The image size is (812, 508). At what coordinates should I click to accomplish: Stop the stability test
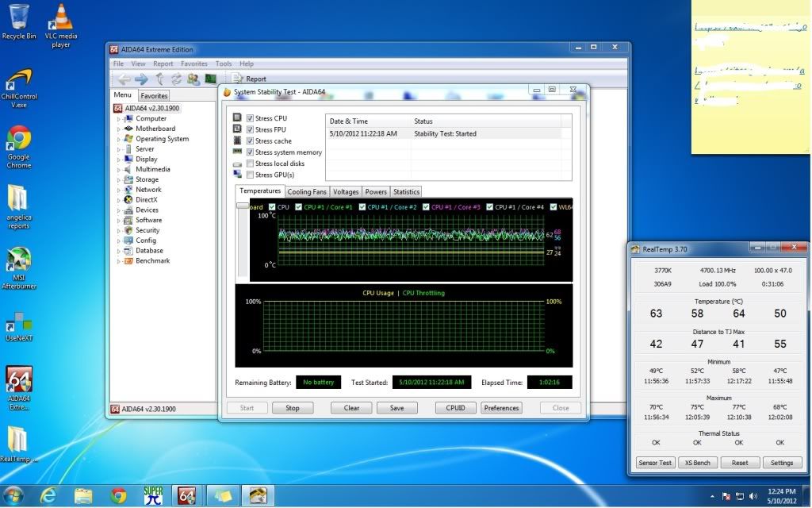(293, 408)
